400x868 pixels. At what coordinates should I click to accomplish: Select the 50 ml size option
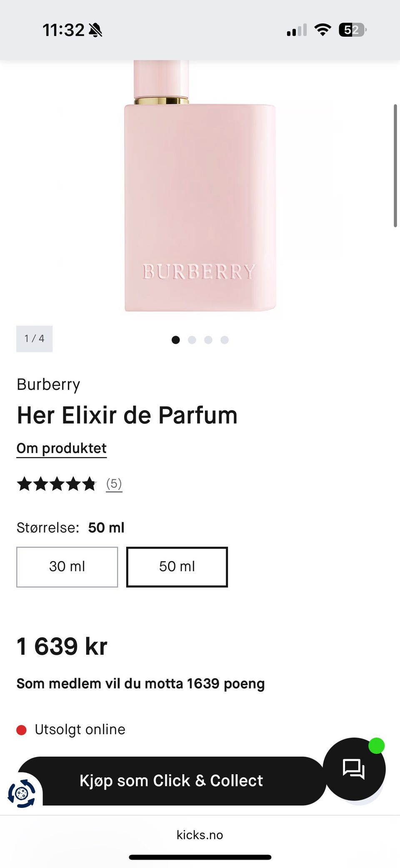tap(177, 567)
